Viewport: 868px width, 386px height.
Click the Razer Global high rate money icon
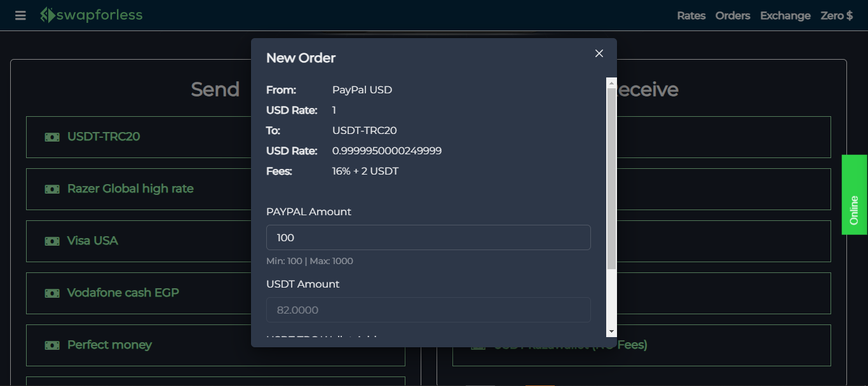51,189
